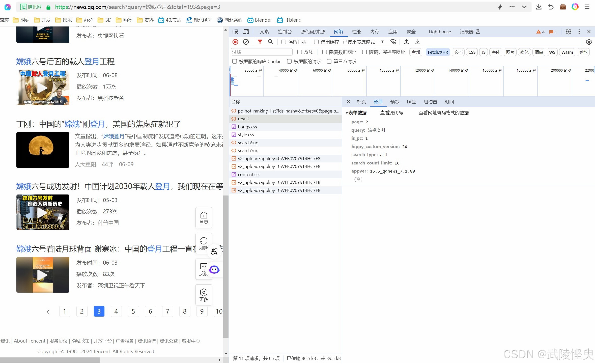
Task: Click 查看源代码 link in payload
Action: tap(391, 113)
